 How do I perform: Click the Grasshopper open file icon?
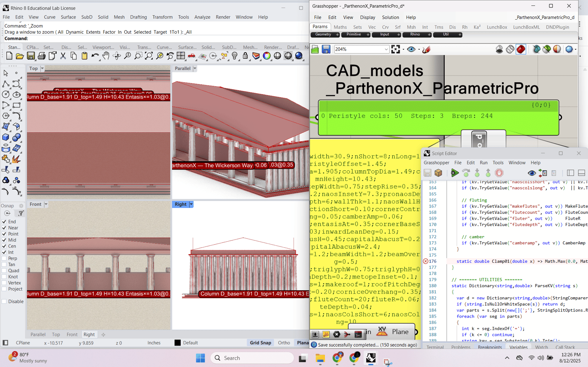[315, 49]
